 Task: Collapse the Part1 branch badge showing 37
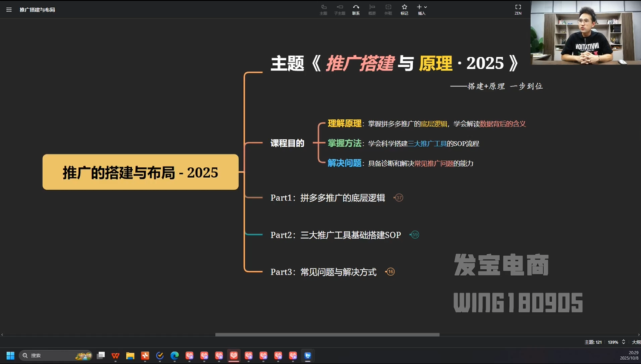[x=398, y=197]
